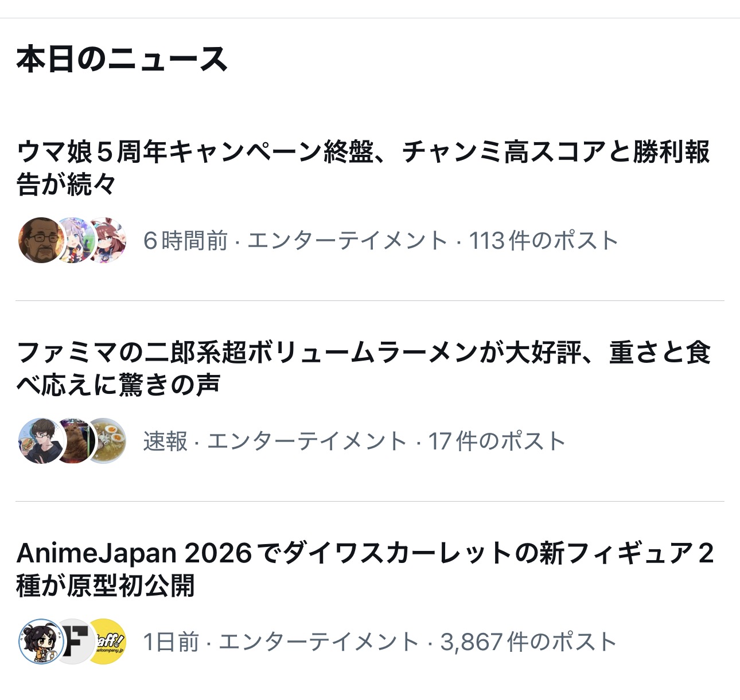The width and height of the screenshot is (740, 700).
Task: View the 17件のポスト count
Action: coord(497,441)
